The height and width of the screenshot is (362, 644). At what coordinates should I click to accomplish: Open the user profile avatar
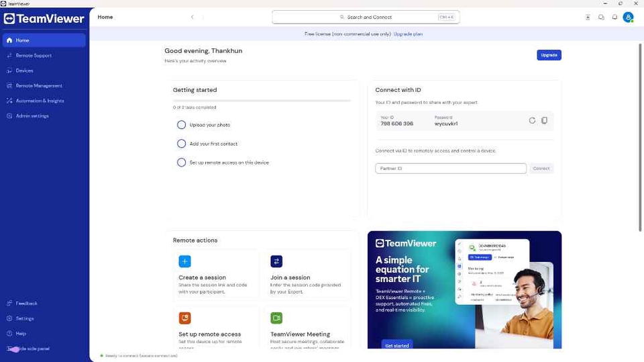click(x=628, y=17)
